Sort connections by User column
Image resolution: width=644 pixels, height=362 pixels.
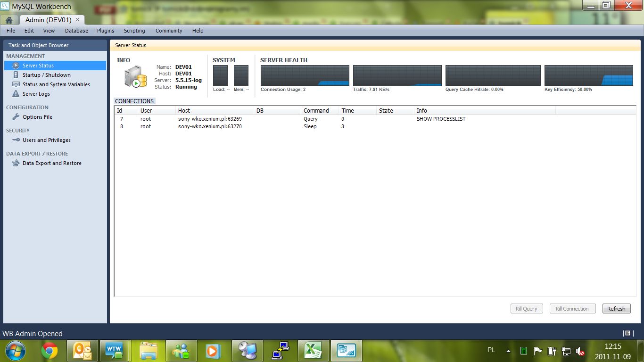(157, 111)
